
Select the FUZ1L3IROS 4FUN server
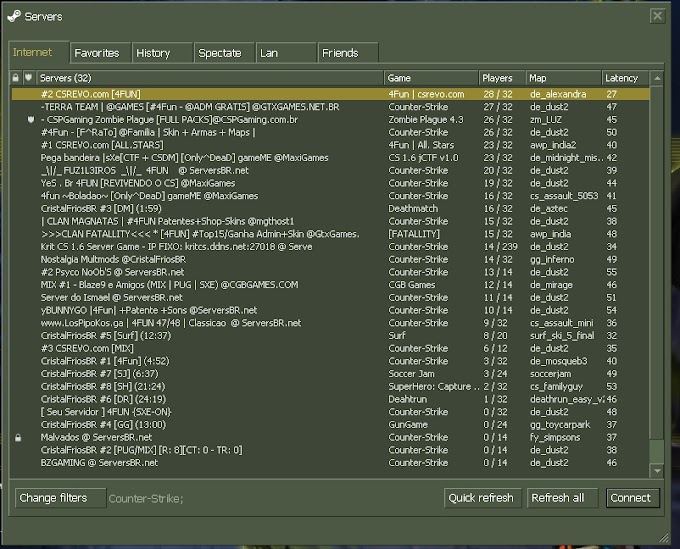(x=330, y=170)
